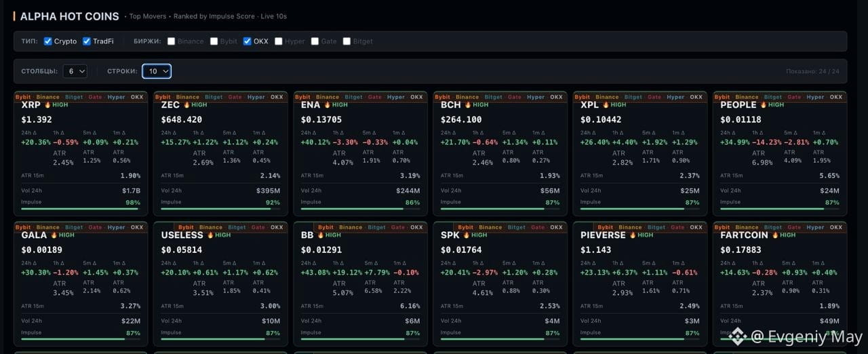Screen dimensions: 868x354
Task: Click the $648.420 ZEC price
Action: (182, 119)
